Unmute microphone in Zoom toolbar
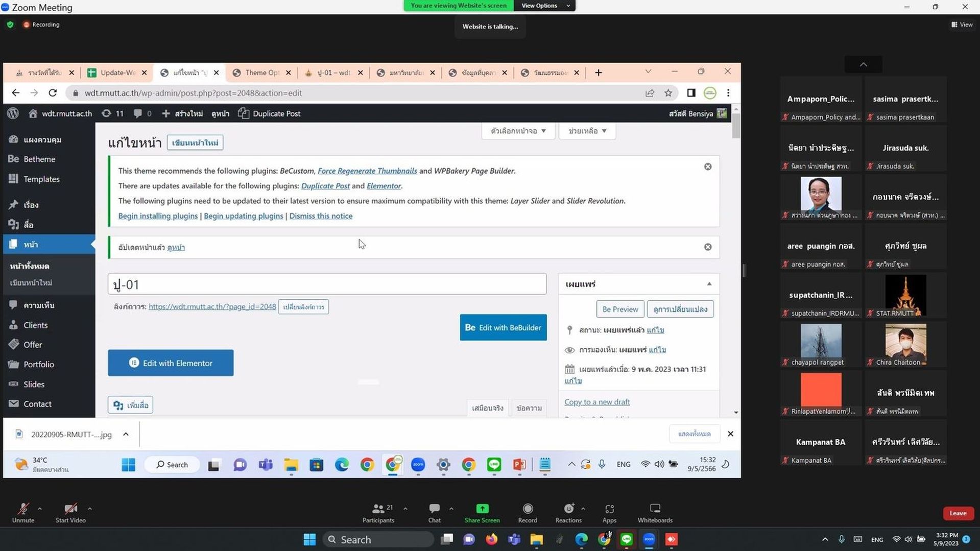This screenshot has width=980, height=551. (x=23, y=513)
